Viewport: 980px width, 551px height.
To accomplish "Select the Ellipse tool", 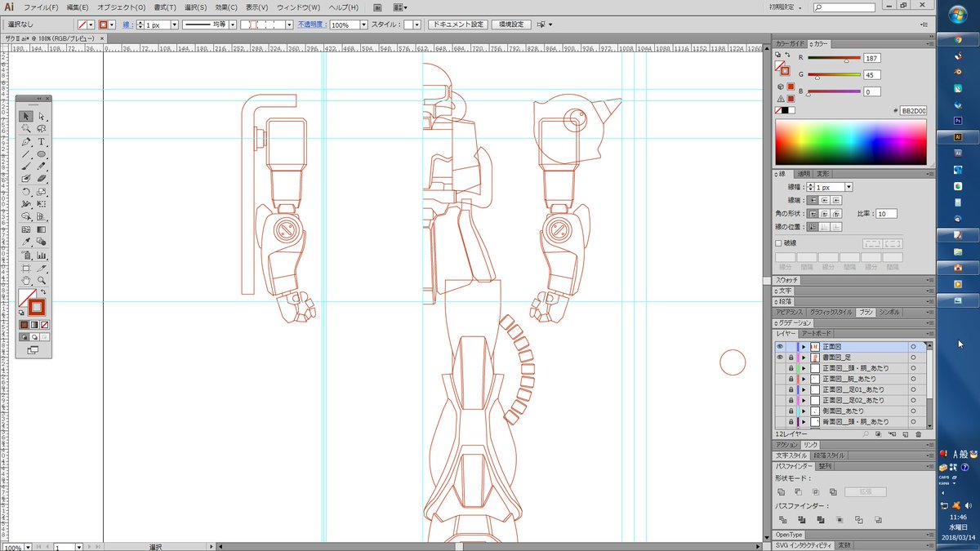I will pyautogui.click(x=42, y=154).
